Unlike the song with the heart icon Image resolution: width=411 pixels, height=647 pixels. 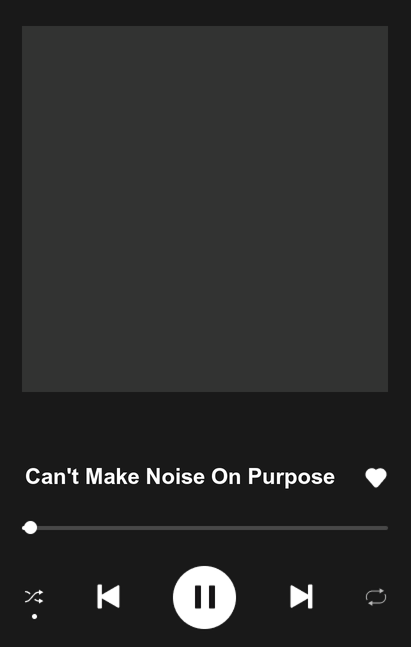pyautogui.click(x=376, y=478)
